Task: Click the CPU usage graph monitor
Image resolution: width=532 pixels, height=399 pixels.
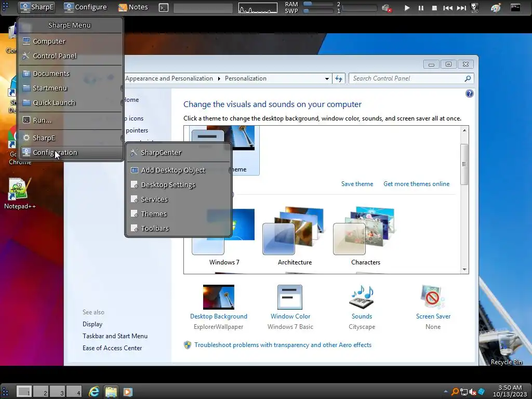Action: click(258, 8)
